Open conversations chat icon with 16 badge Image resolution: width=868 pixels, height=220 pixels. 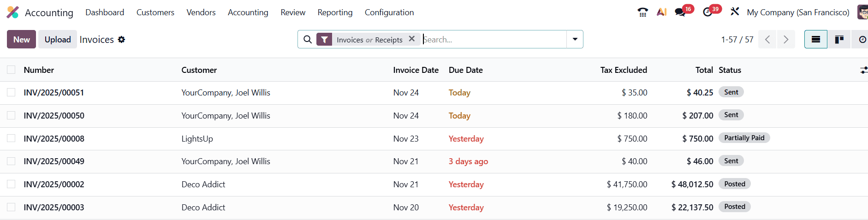680,12
